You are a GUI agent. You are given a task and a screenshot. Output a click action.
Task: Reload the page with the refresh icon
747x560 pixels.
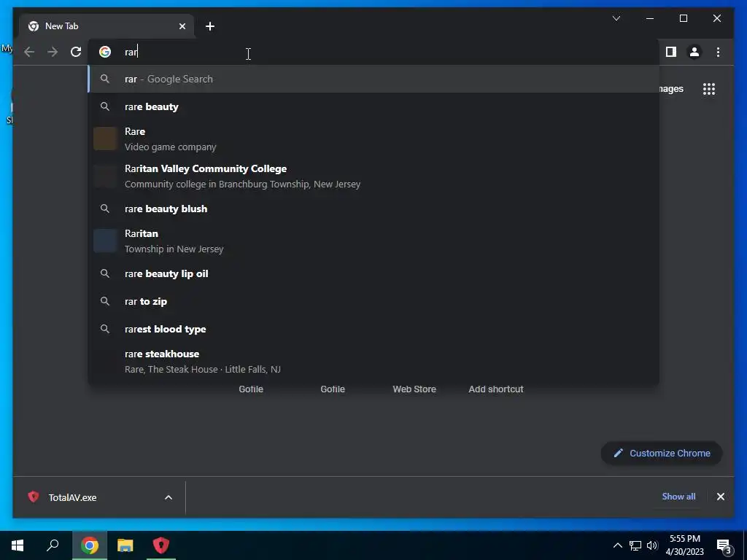(76, 52)
